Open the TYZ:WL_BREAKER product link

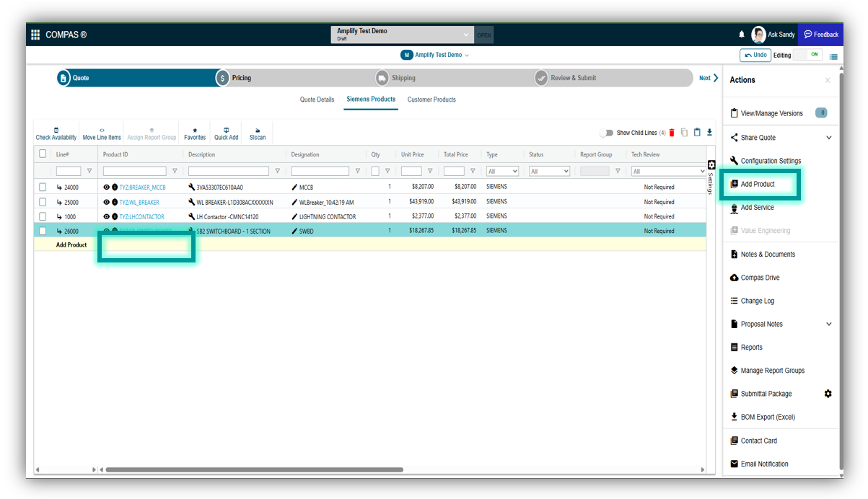[139, 202]
